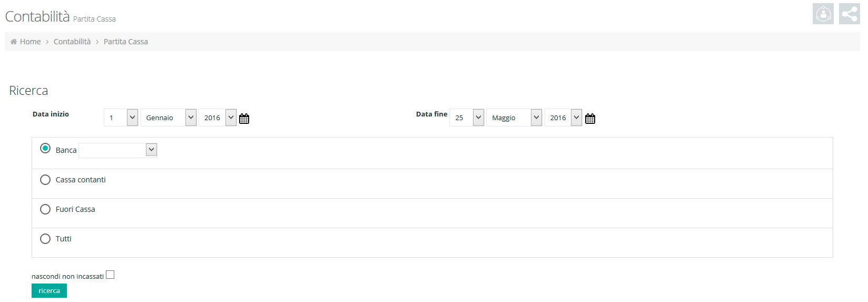Open the end day dropdown showing 25
The image size is (868, 302).
tap(467, 118)
